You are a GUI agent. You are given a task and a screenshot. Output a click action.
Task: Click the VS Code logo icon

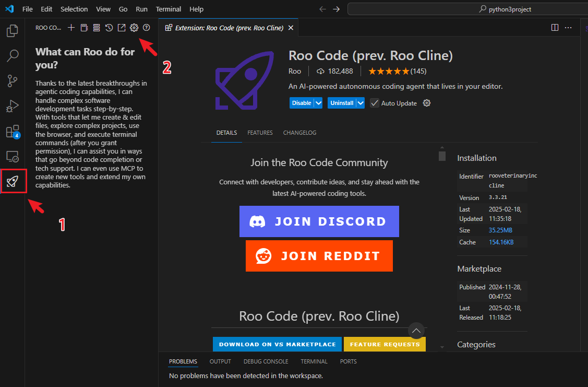[x=9, y=9]
